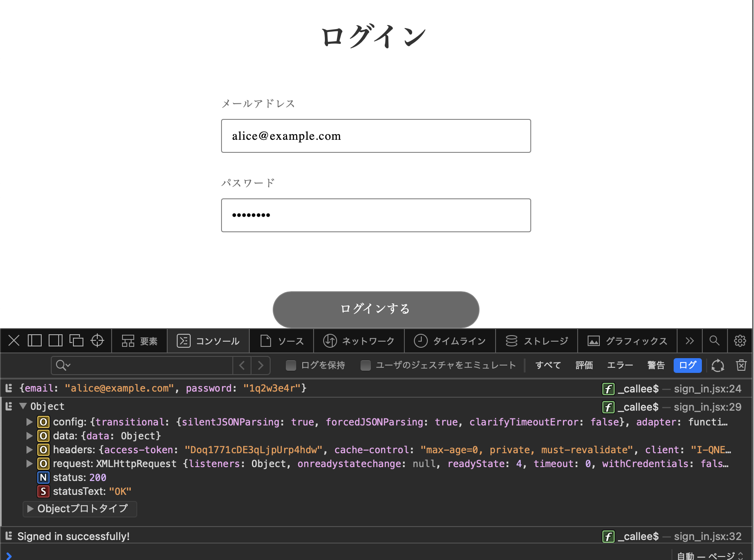Expand the headers property
The height and width of the screenshot is (560, 754).
click(30, 450)
